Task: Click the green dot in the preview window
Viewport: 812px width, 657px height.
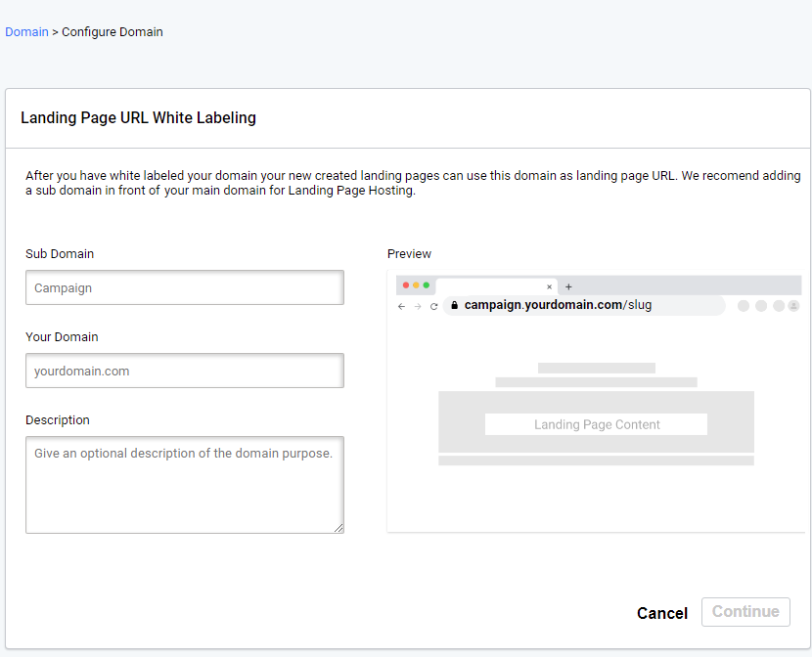Action: (427, 285)
